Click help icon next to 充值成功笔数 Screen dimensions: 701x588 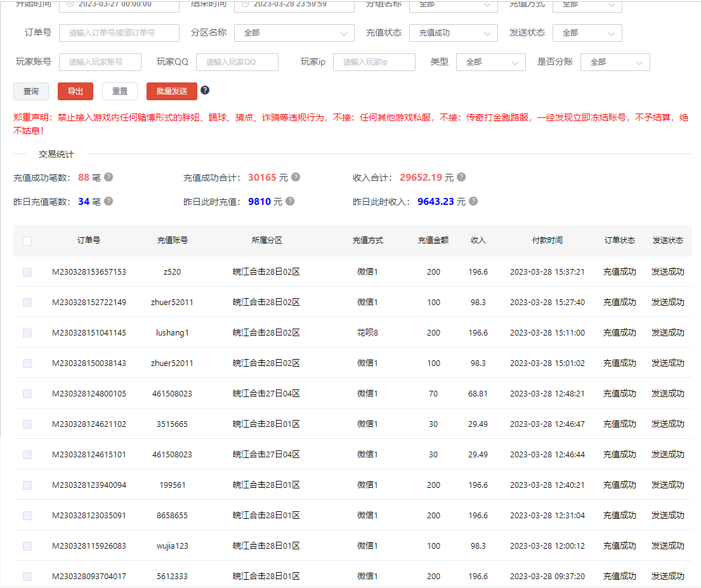pyautogui.click(x=108, y=177)
